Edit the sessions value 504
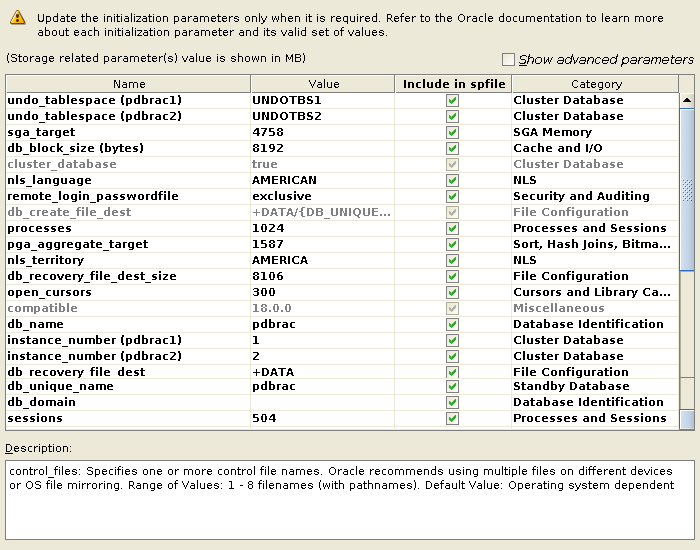The height and width of the screenshot is (550, 700). click(323, 418)
